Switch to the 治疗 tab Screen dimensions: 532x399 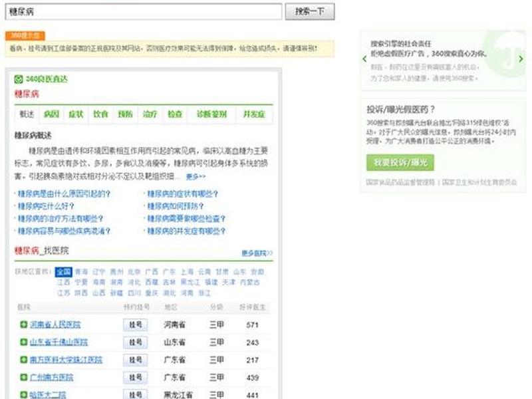[x=150, y=114]
